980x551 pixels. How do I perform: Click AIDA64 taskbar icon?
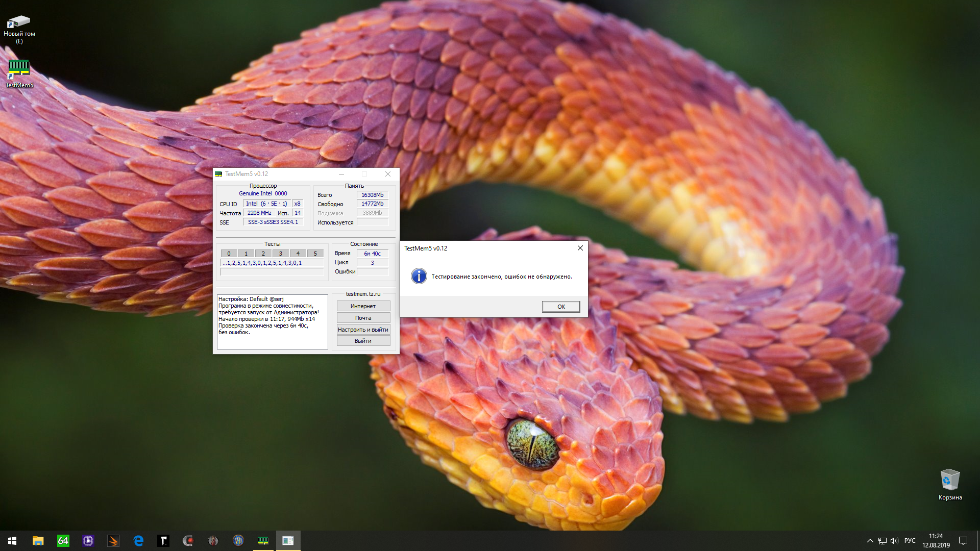(63, 541)
